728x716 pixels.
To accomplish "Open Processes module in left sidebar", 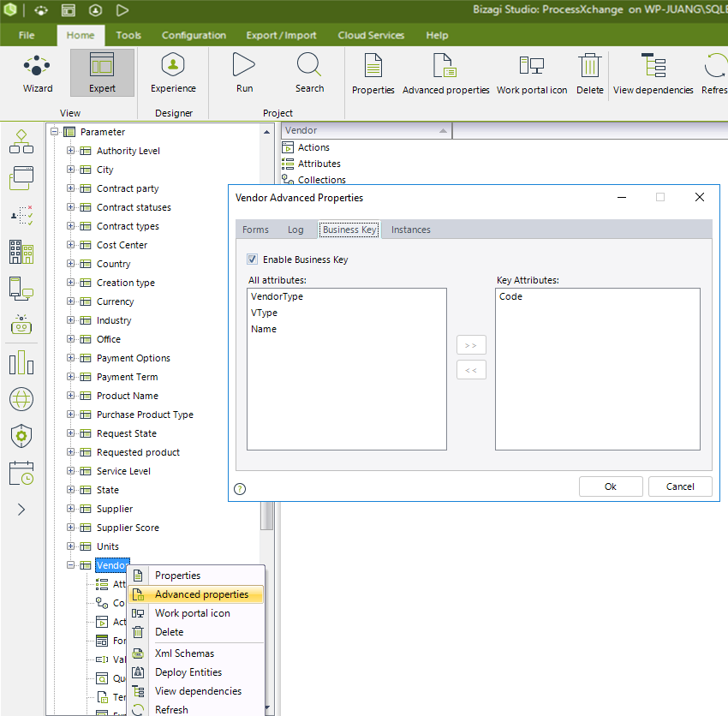I will (x=21, y=141).
